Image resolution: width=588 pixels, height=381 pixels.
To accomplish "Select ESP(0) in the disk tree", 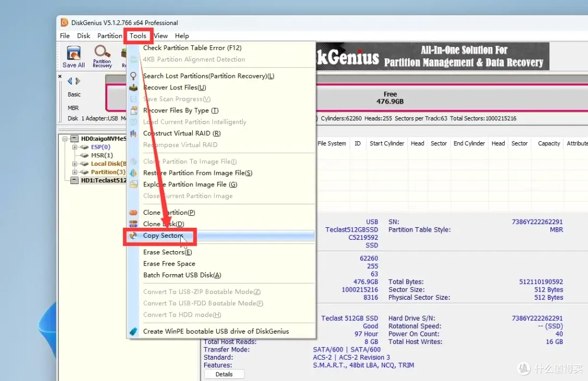I will coord(101,147).
